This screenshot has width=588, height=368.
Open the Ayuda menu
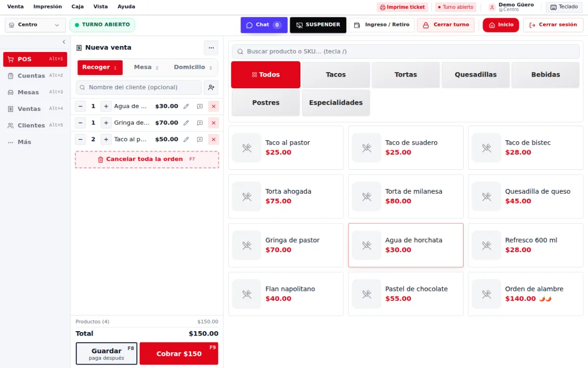click(x=126, y=7)
